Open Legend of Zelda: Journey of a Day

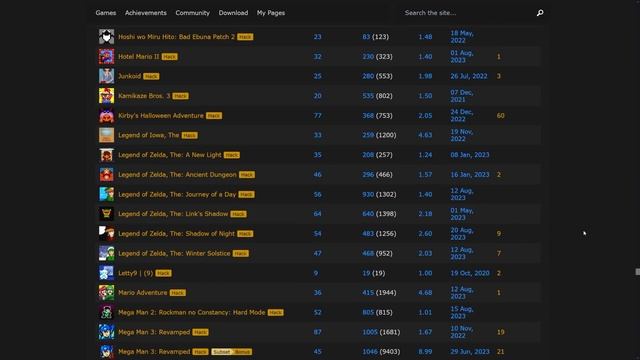pos(177,194)
